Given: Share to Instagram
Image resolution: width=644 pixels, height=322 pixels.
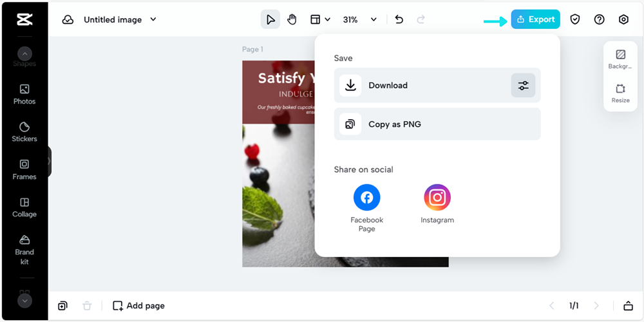Looking at the screenshot, I should tap(437, 204).
